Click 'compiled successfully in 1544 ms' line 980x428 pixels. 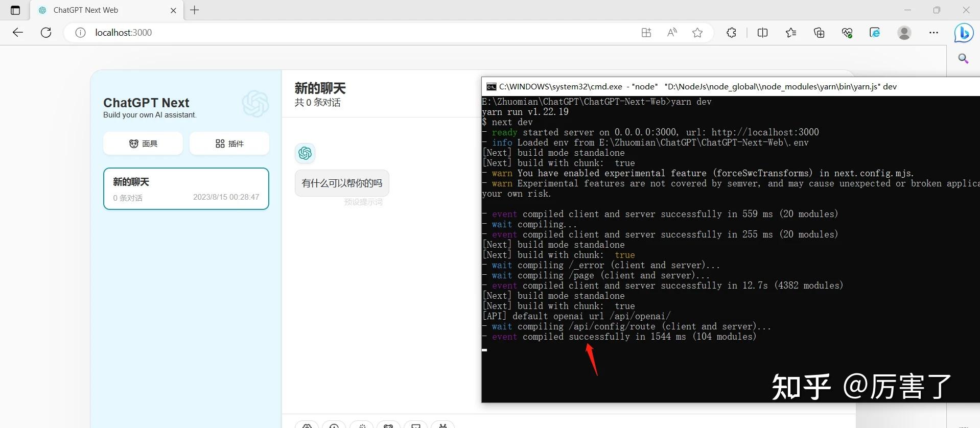point(619,337)
